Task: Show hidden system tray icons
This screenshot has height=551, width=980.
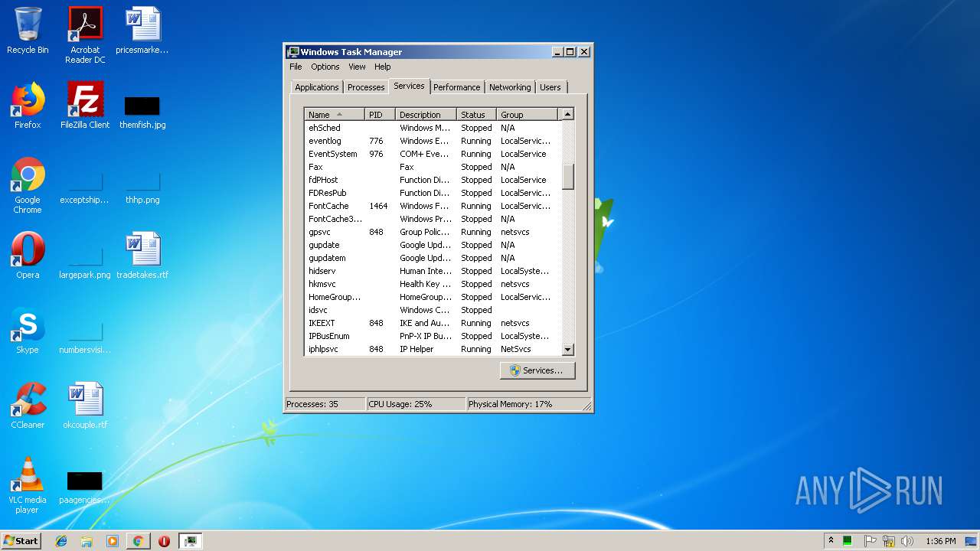Action: coord(831,541)
